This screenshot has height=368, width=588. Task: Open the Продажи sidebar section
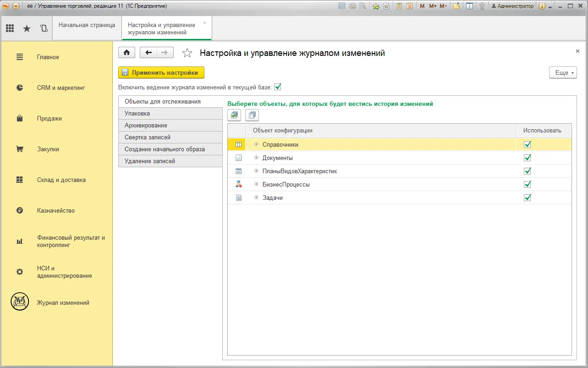tap(49, 118)
